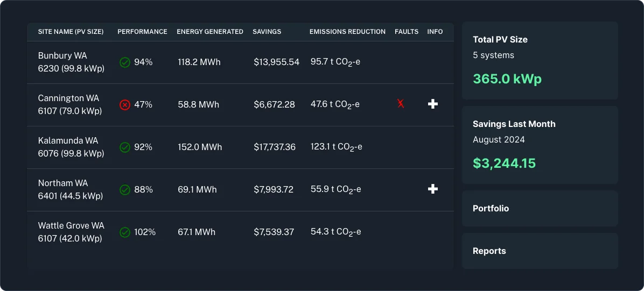Screen dimensions: 644x291
Task: Click the green checkmark icon for Bunbury WA
Action: [x=124, y=62]
